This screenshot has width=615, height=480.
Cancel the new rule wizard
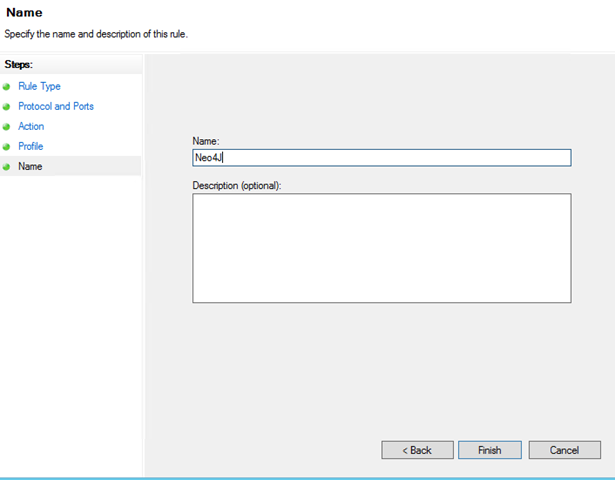(564, 450)
